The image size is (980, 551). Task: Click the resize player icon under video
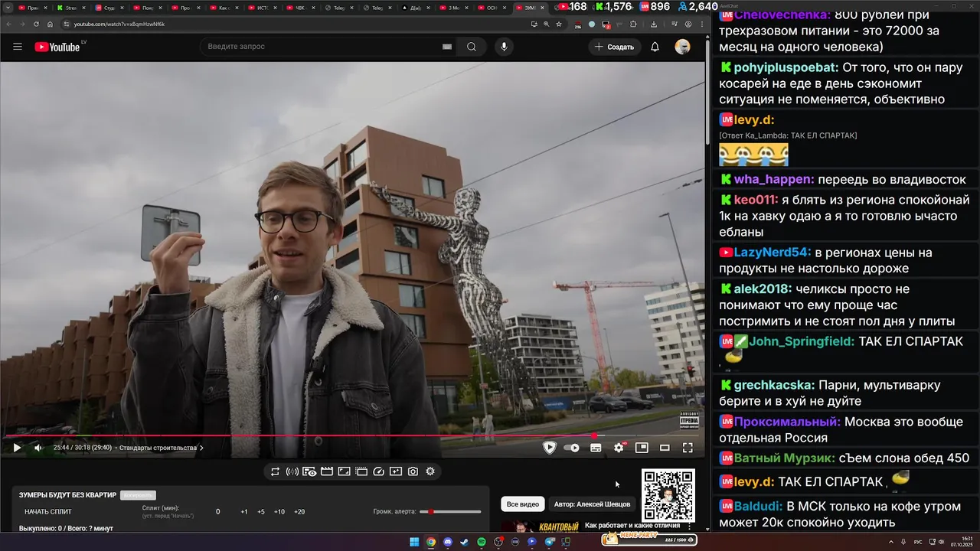coord(344,471)
